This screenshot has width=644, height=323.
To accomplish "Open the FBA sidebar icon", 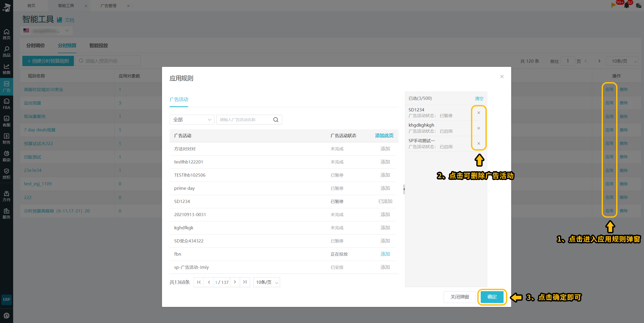I will pos(7,104).
